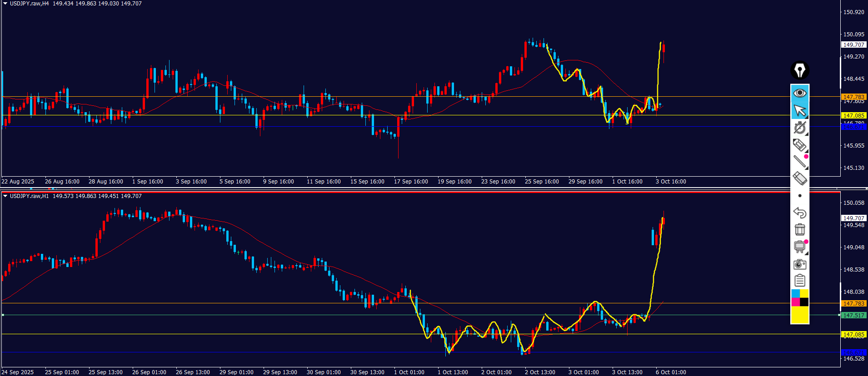
Task: Click the 147.517 green price label
Action: [x=853, y=315]
